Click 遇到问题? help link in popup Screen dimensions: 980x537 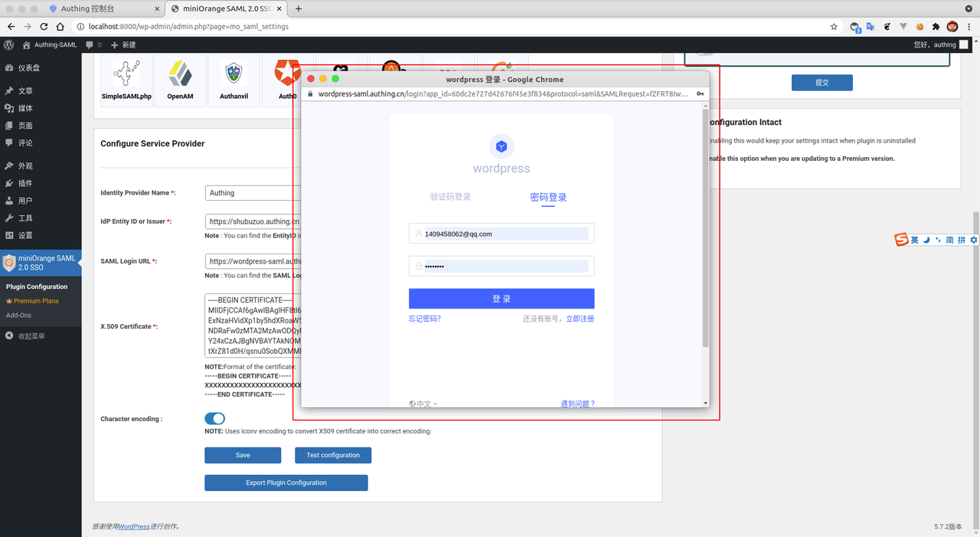click(577, 404)
